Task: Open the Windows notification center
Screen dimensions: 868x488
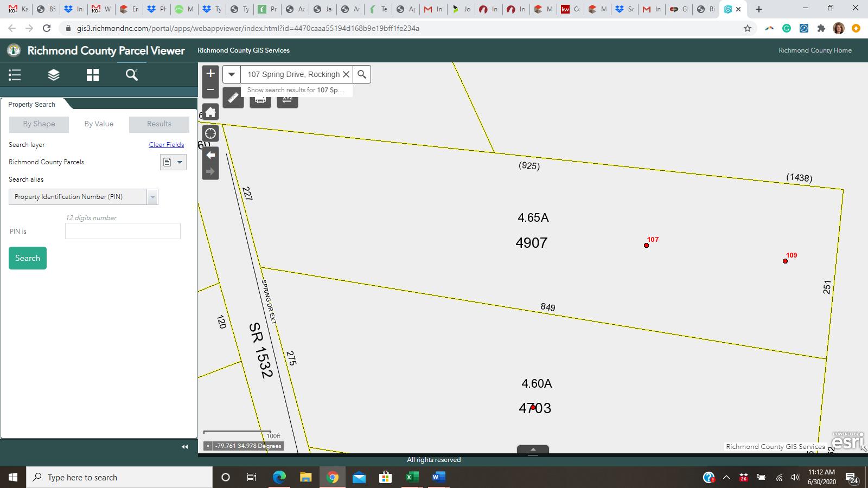Action: pos(851,478)
